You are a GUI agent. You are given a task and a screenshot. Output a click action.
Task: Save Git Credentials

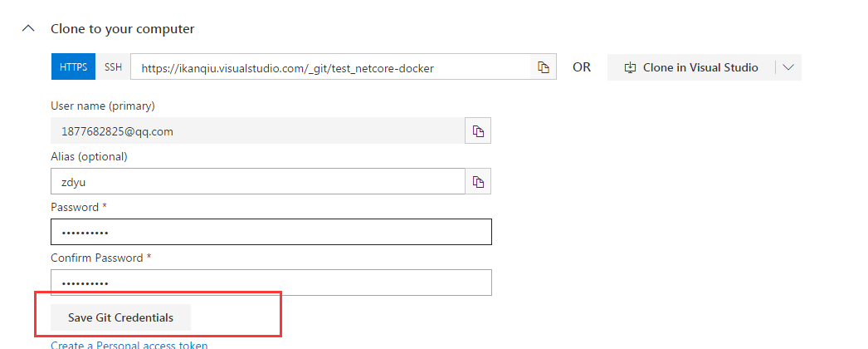pos(120,317)
